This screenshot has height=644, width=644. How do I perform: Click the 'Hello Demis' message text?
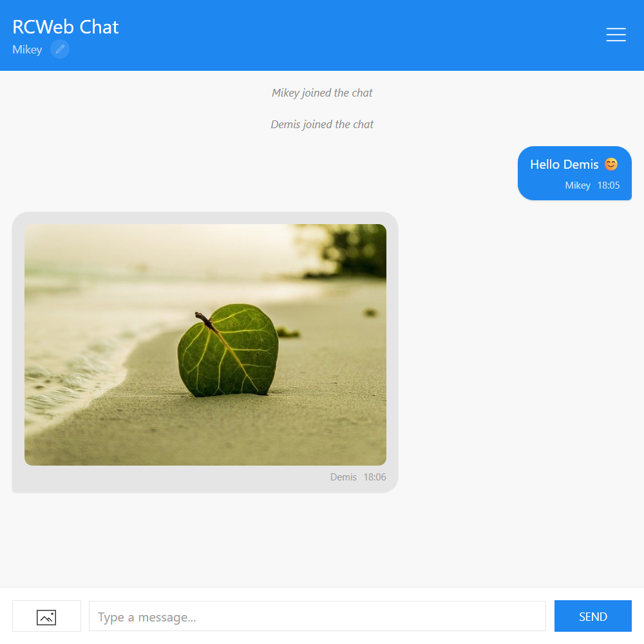563,164
